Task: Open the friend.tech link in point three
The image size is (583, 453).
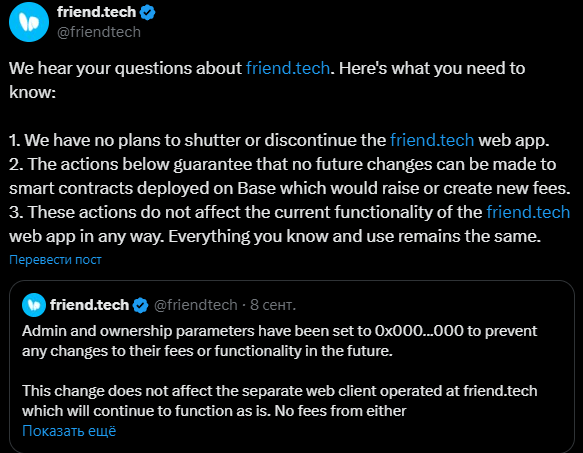Action: click(x=528, y=212)
